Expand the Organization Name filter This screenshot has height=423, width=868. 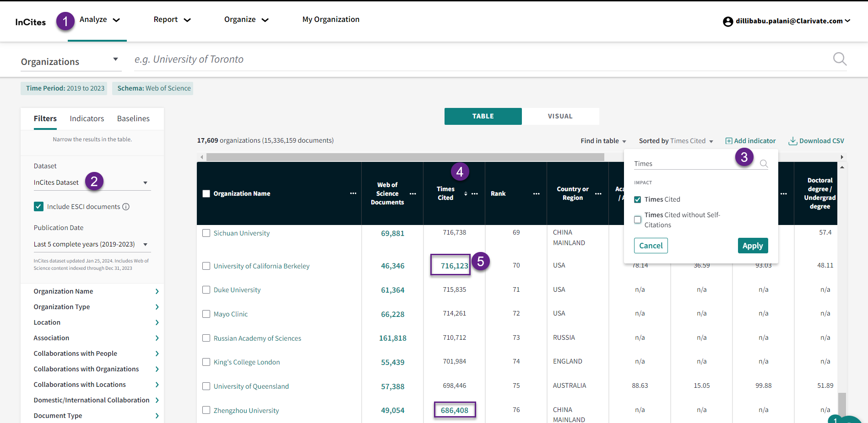click(96, 291)
